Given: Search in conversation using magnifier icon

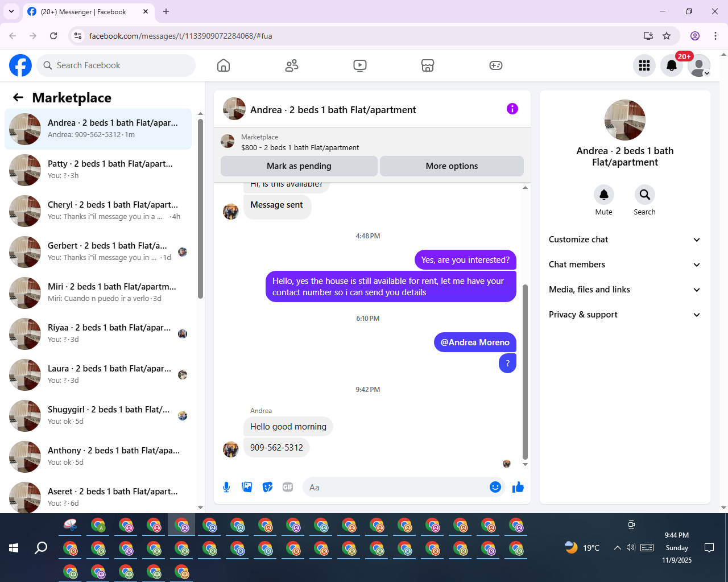Looking at the screenshot, I should [644, 195].
